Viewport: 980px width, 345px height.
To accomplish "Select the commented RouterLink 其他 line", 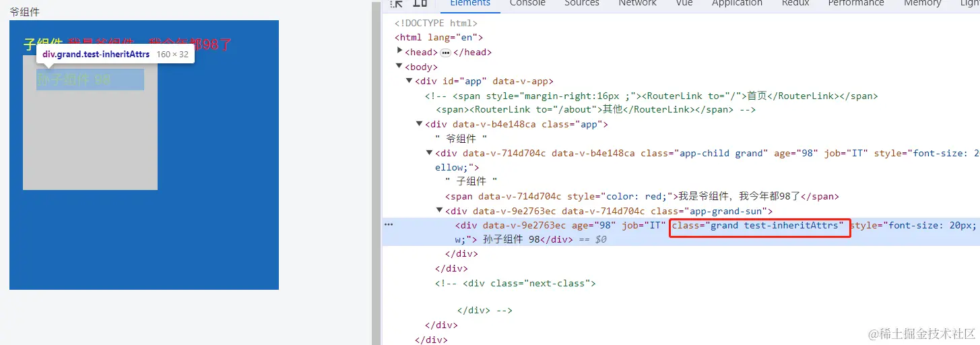I will (x=595, y=109).
